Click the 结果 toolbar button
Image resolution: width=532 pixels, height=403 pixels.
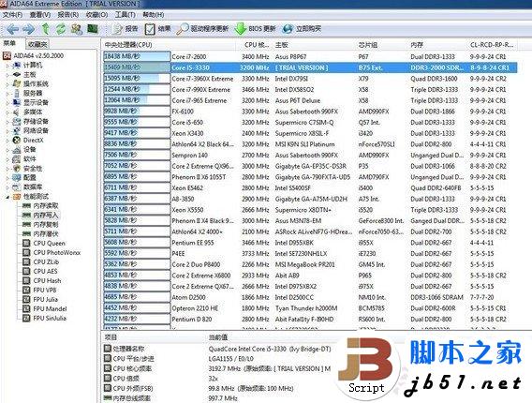point(157,29)
